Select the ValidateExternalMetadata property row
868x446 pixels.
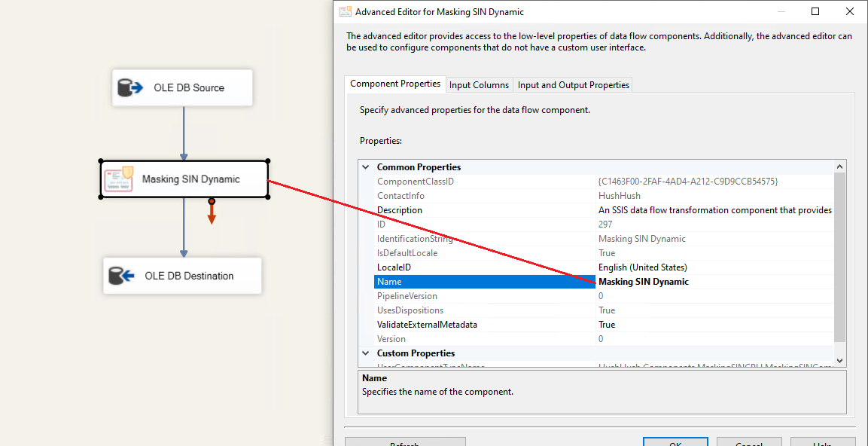[x=427, y=325]
